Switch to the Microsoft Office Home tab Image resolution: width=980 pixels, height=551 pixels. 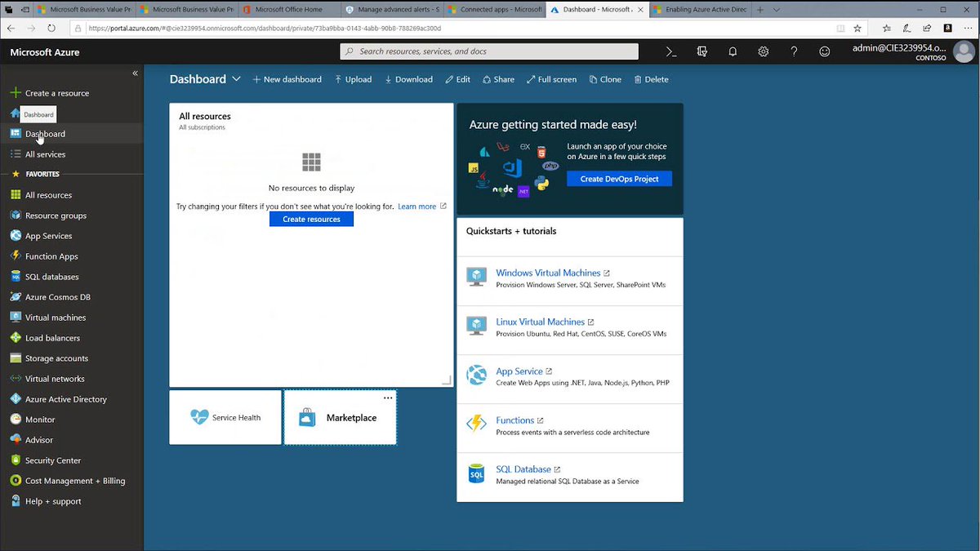click(x=288, y=10)
